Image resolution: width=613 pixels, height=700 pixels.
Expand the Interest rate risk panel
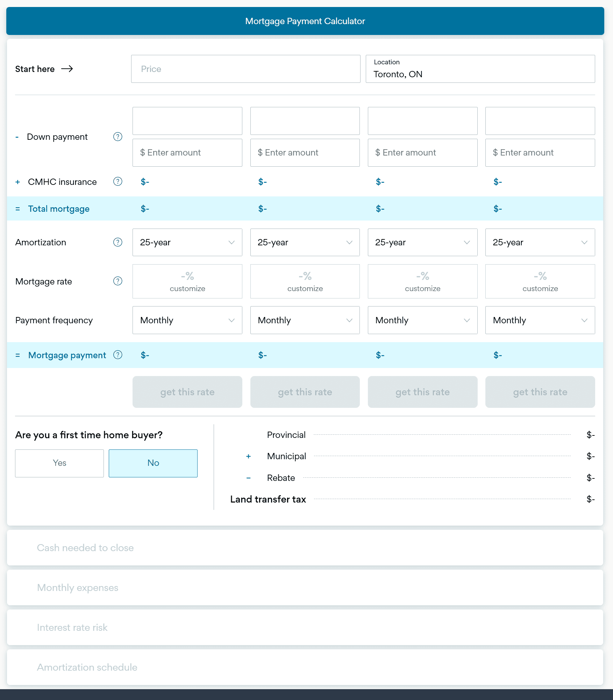(x=72, y=627)
